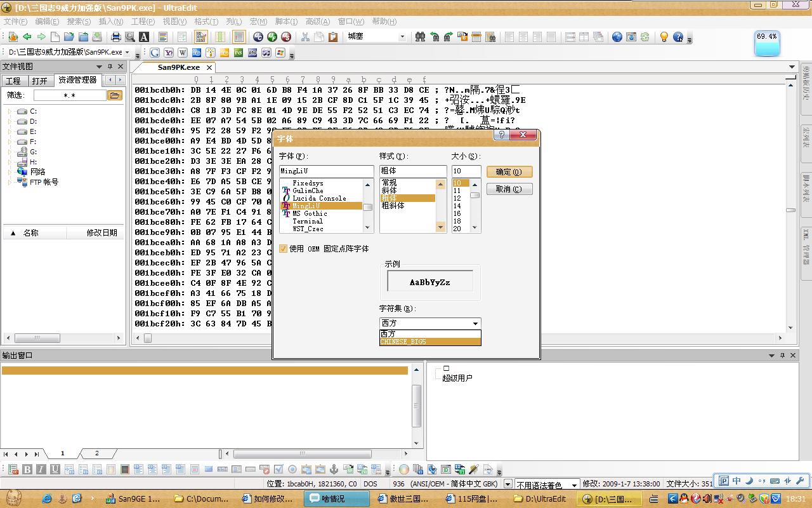Open the 城塞 search combo box dropdown
Viewport: 812px width, 508px height.
402,37
